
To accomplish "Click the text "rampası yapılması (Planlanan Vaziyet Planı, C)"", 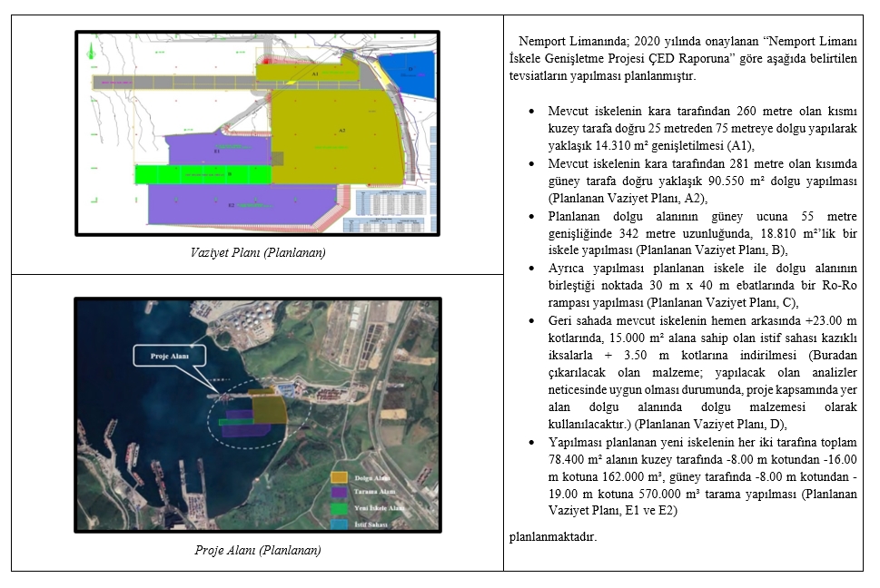I will [673, 303].
